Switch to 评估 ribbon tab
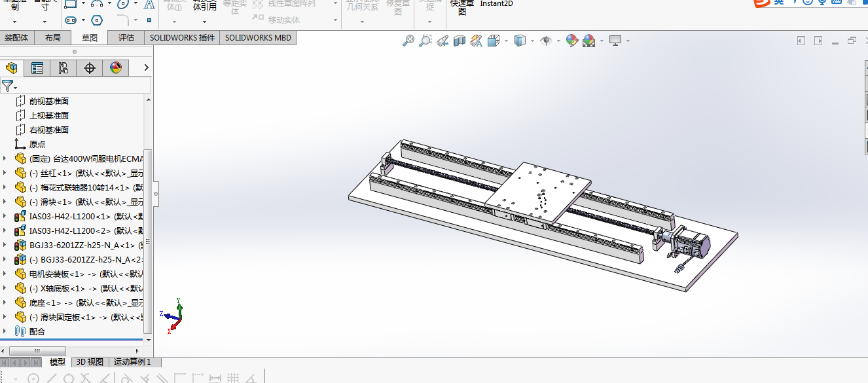 pos(126,38)
